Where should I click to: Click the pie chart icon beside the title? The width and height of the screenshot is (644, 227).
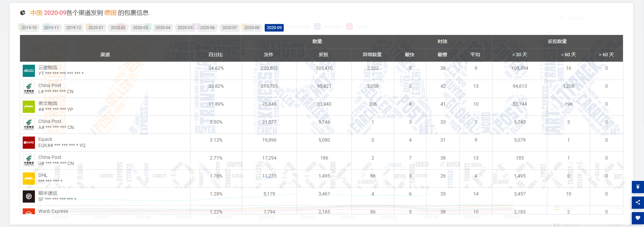point(23,13)
